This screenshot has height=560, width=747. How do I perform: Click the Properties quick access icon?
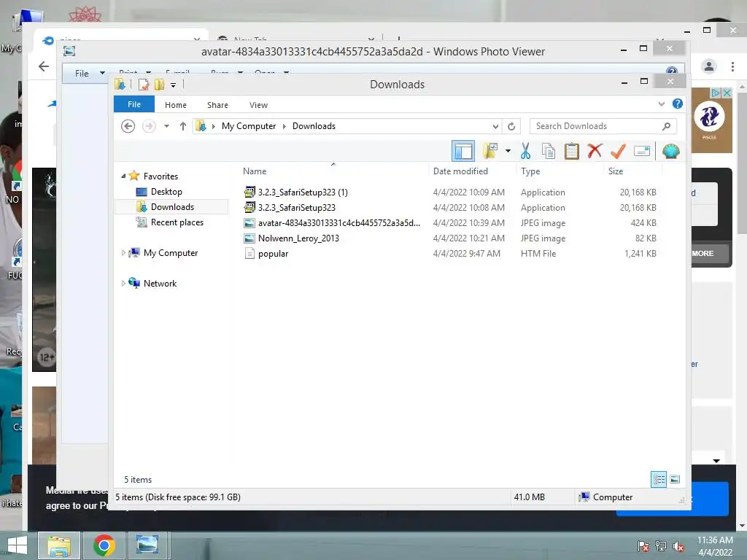coord(144,85)
